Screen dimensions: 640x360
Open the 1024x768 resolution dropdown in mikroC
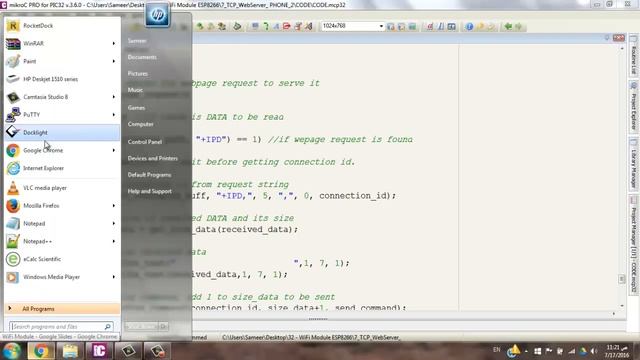381,26
